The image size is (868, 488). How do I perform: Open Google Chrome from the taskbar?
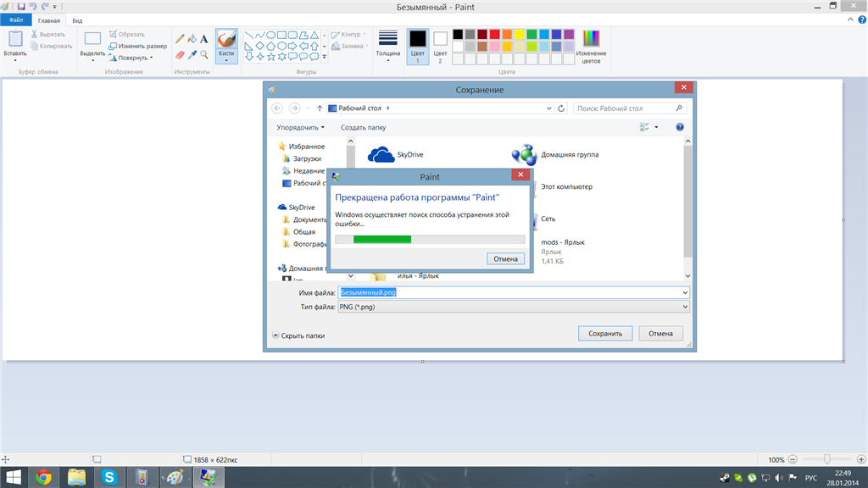click(44, 477)
